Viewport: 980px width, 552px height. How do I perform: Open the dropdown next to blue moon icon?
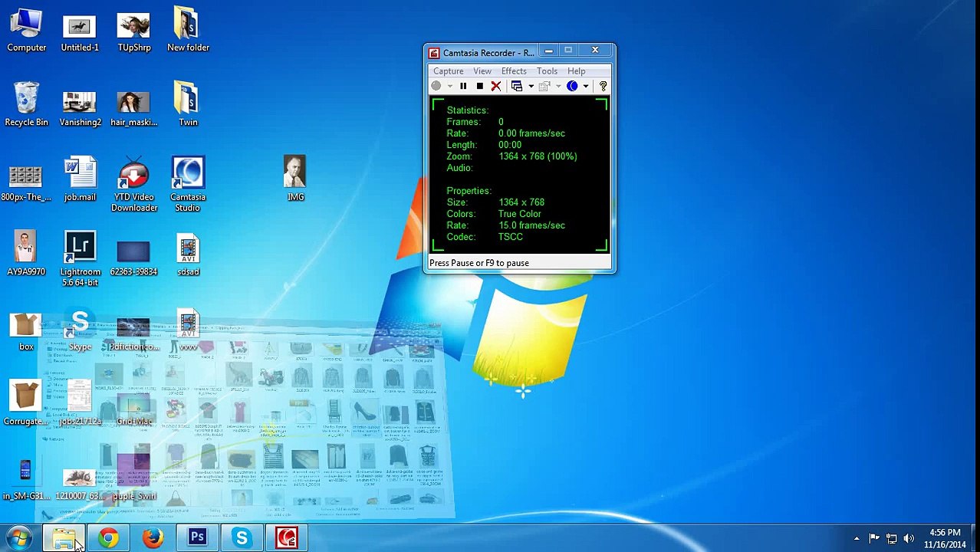coord(585,87)
